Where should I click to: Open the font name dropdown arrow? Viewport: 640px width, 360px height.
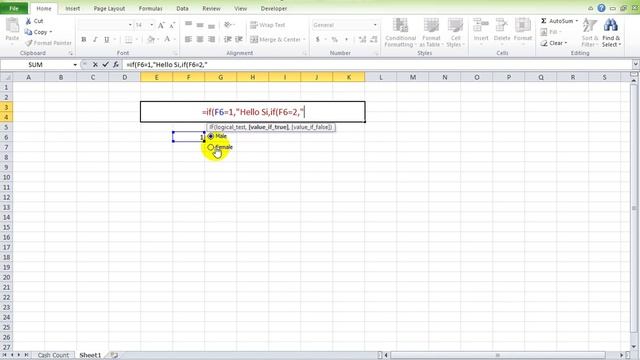(130, 25)
